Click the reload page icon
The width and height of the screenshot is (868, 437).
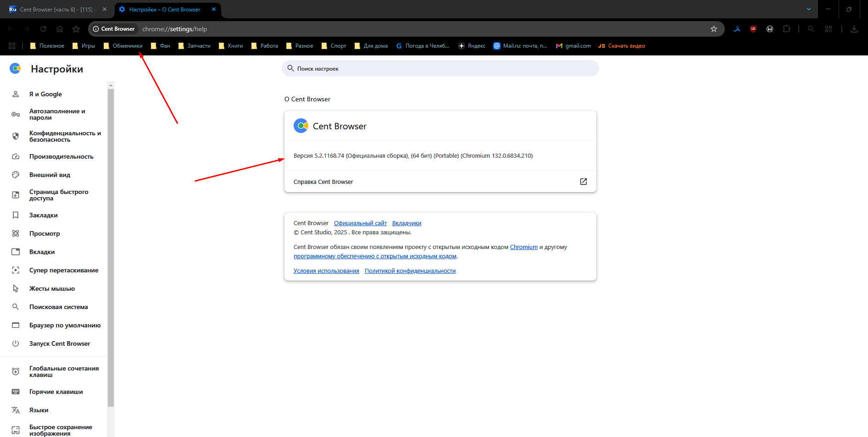pyautogui.click(x=43, y=29)
